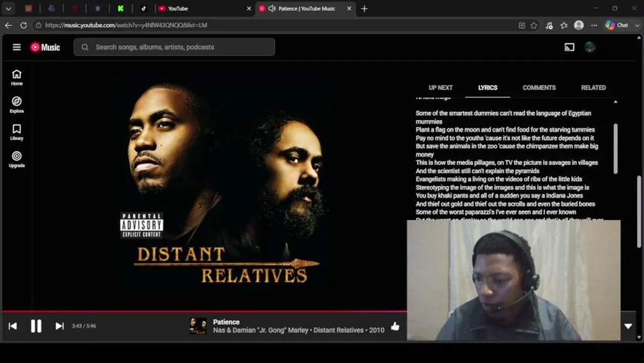Screen dimensions: 644x363
Task: Collapse the player page with down arrow
Action: point(628,326)
